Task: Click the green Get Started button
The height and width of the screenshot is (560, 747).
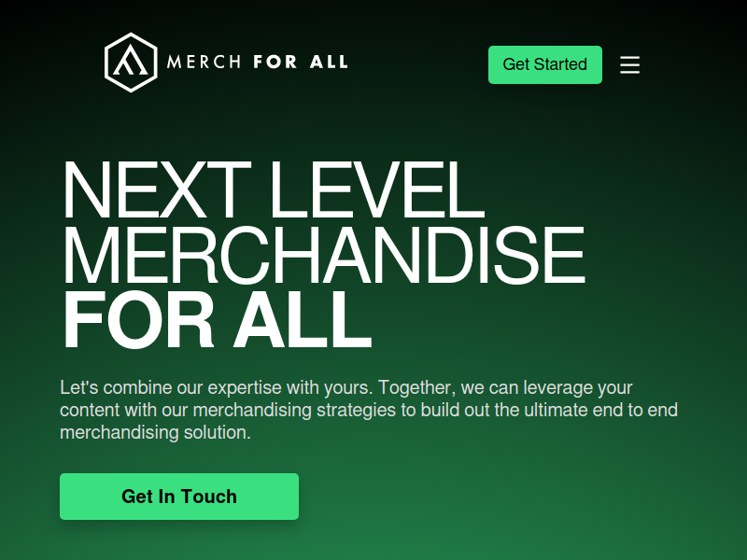Action: pyautogui.click(x=545, y=64)
